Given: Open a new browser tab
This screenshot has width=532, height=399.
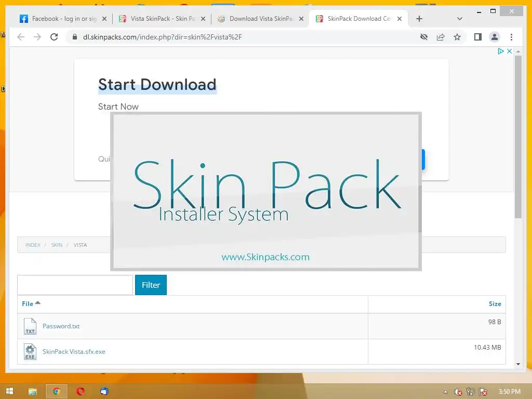Looking at the screenshot, I should pos(419,19).
